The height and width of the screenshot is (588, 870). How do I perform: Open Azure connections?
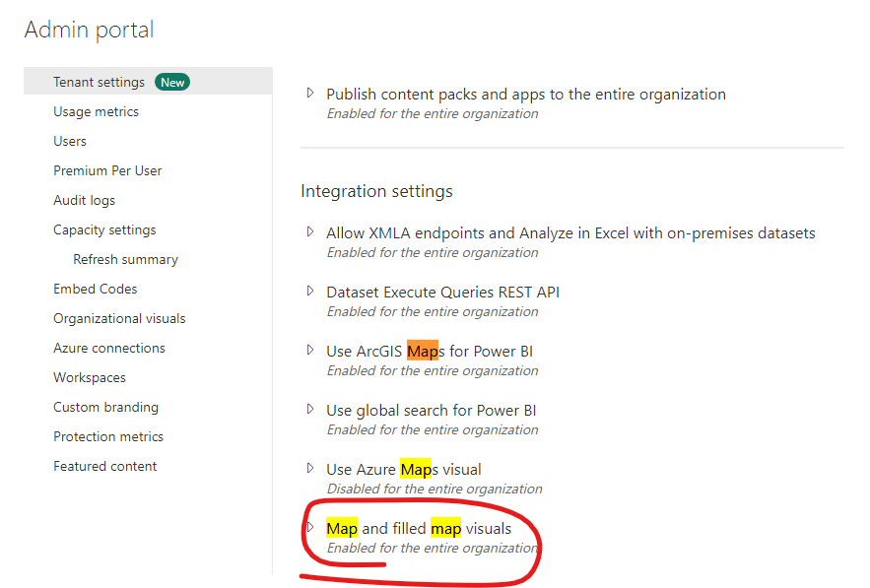[x=109, y=348]
